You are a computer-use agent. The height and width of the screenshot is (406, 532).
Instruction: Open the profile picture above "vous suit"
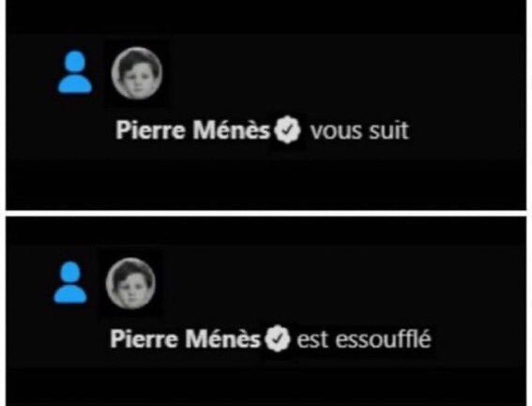pos(137,73)
